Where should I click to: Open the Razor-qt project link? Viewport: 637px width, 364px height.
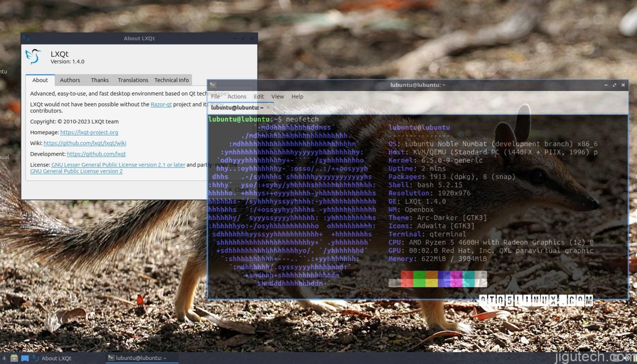(161, 104)
